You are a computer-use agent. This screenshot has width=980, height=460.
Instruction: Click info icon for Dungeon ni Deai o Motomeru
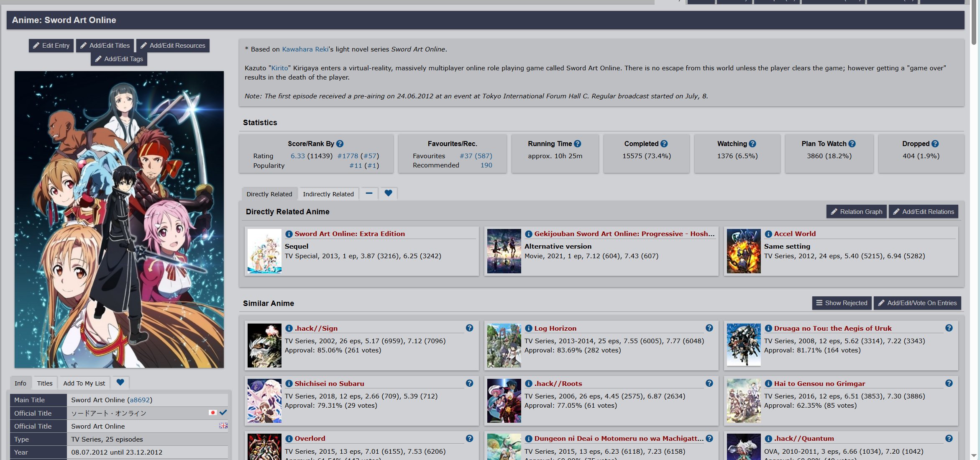pos(528,439)
